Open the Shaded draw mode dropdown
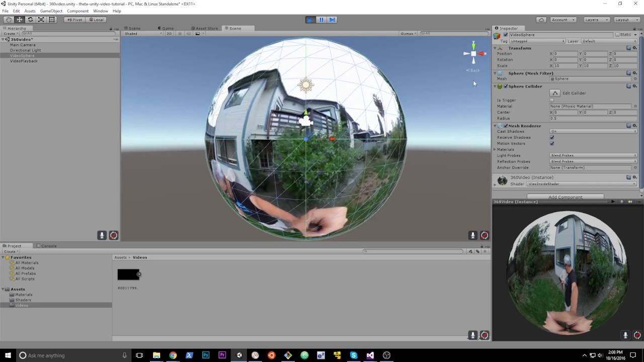Image resolution: width=644 pixels, height=362 pixels. pos(143,34)
